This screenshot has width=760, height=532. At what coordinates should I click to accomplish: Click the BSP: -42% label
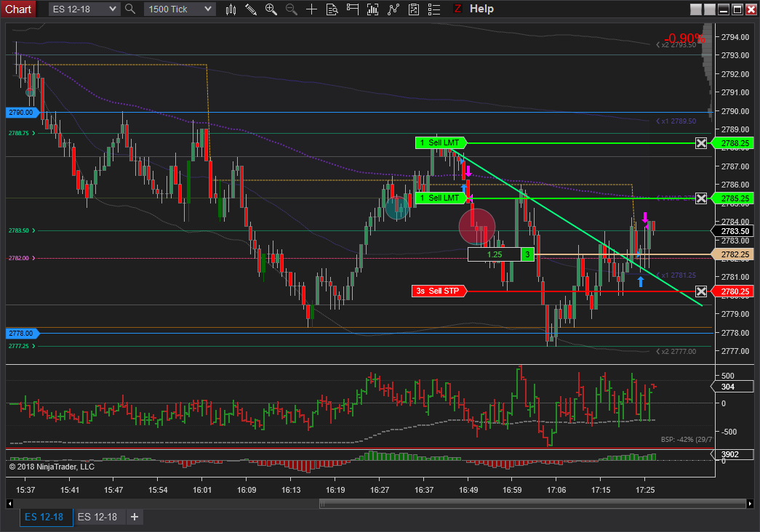687,440
